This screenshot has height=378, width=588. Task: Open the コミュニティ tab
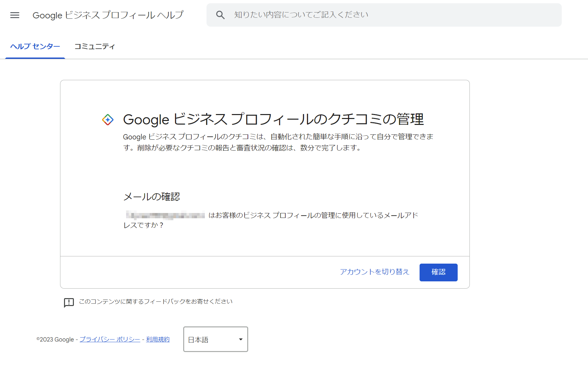(x=95, y=47)
